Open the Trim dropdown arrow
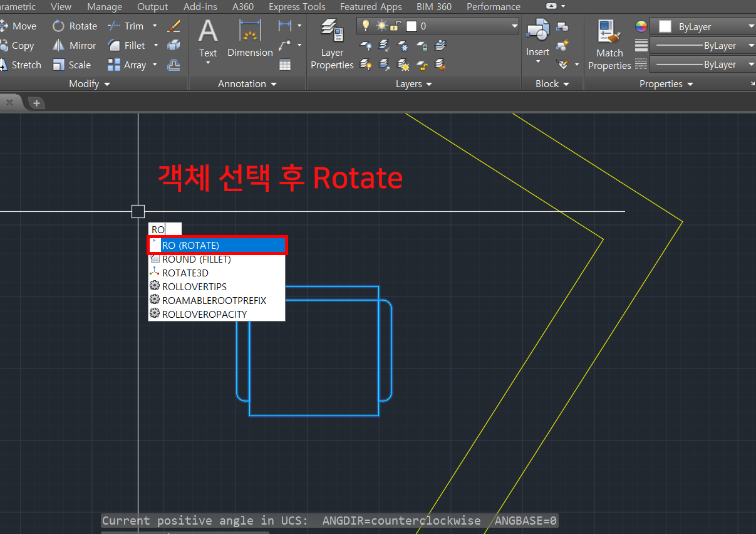 (155, 26)
